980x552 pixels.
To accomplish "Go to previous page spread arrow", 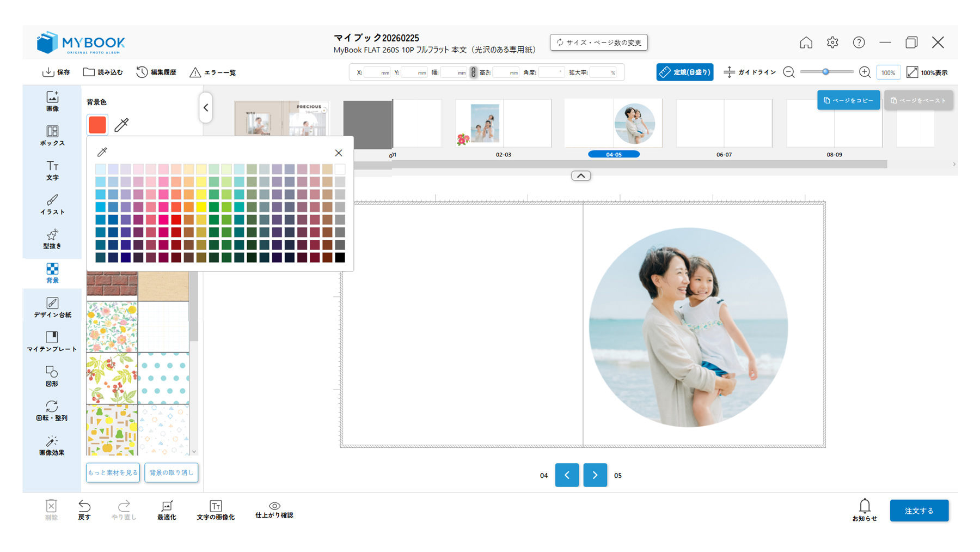I will click(567, 475).
